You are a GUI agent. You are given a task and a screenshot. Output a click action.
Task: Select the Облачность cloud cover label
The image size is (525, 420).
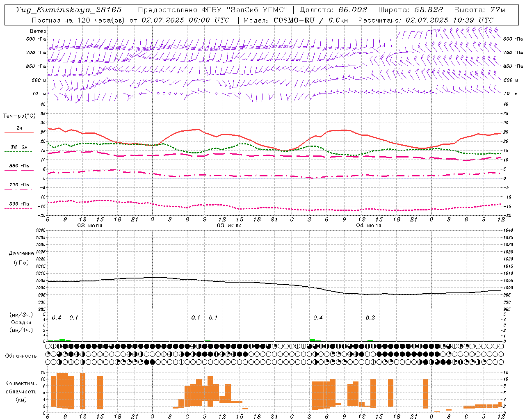pyautogui.click(x=21, y=356)
